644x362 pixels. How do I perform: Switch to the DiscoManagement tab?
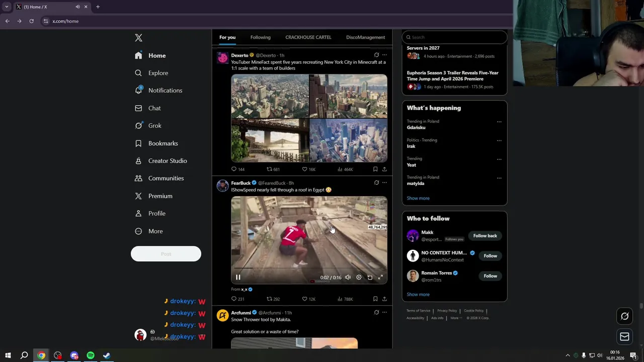365,37
